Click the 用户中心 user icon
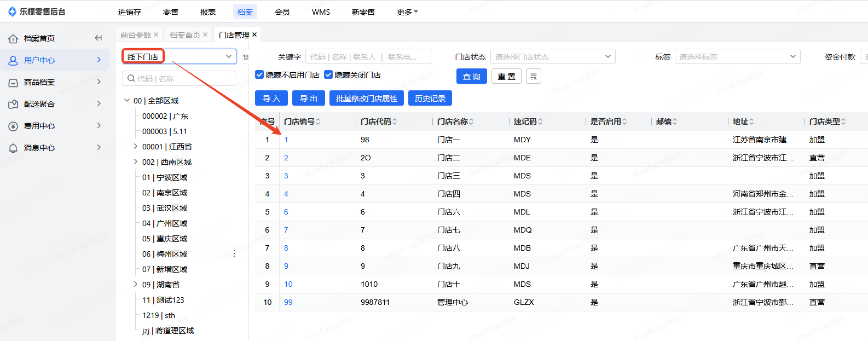This screenshot has height=341, width=868. tap(13, 60)
